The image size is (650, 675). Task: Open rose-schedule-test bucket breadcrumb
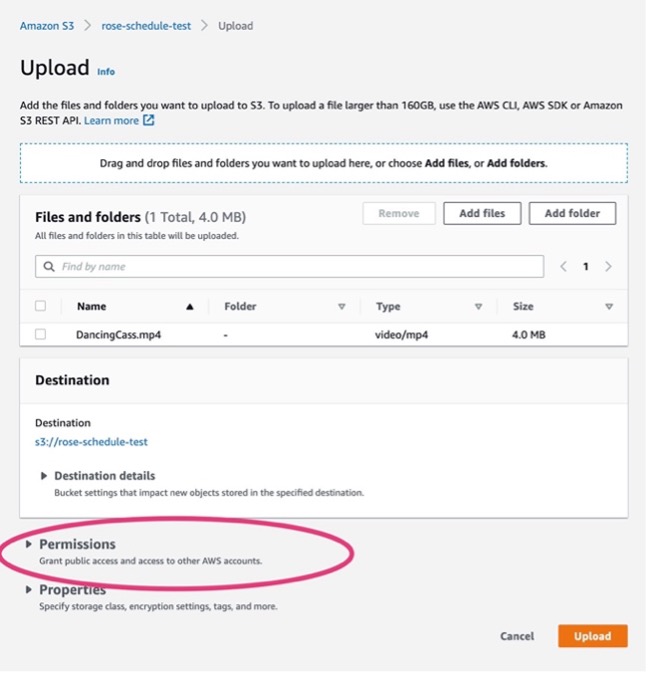146,26
